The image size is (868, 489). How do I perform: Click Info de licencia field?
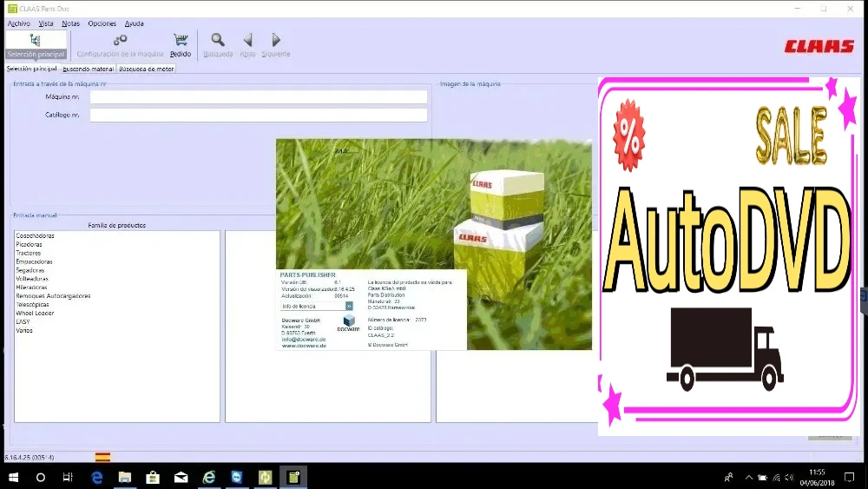pyautogui.click(x=312, y=307)
